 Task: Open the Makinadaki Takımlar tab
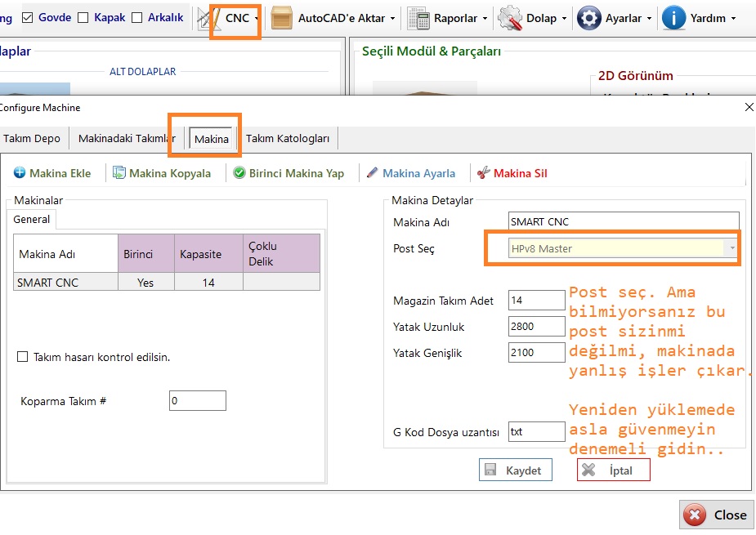point(126,139)
